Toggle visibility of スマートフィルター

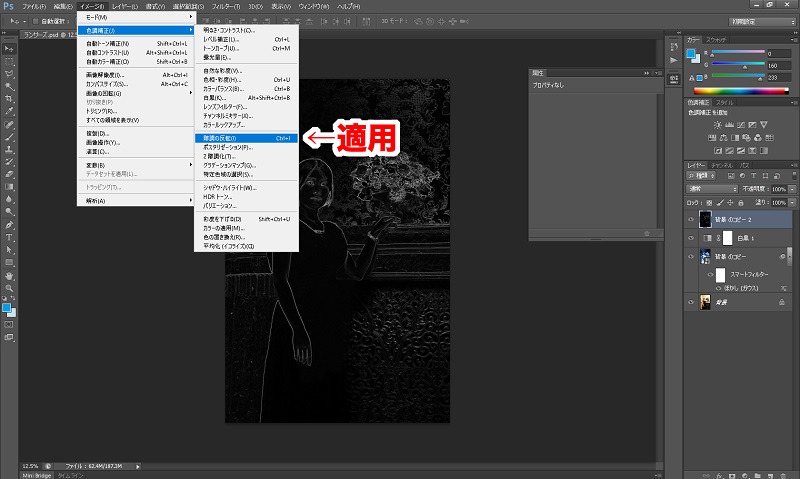coord(710,274)
